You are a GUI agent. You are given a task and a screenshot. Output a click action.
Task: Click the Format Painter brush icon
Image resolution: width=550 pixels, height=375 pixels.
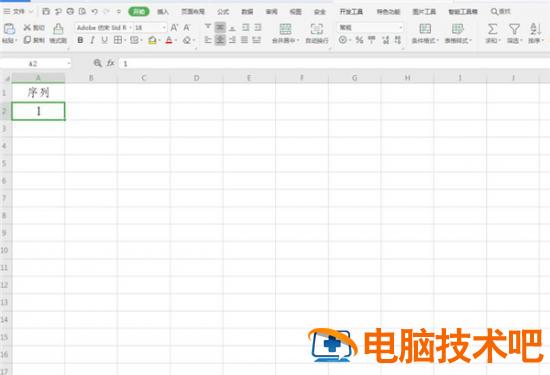click(58, 28)
